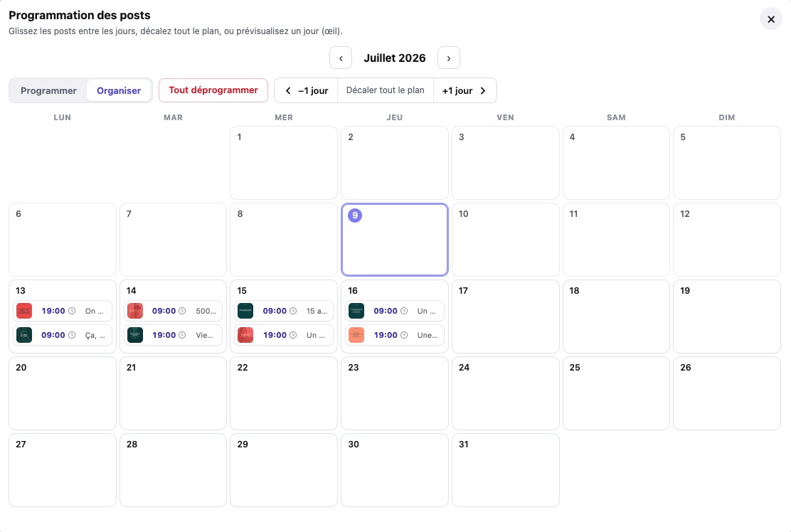Shift the plan forward with +1 jour
The width and height of the screenshot is (791, 532).
[x=464, y=91]
